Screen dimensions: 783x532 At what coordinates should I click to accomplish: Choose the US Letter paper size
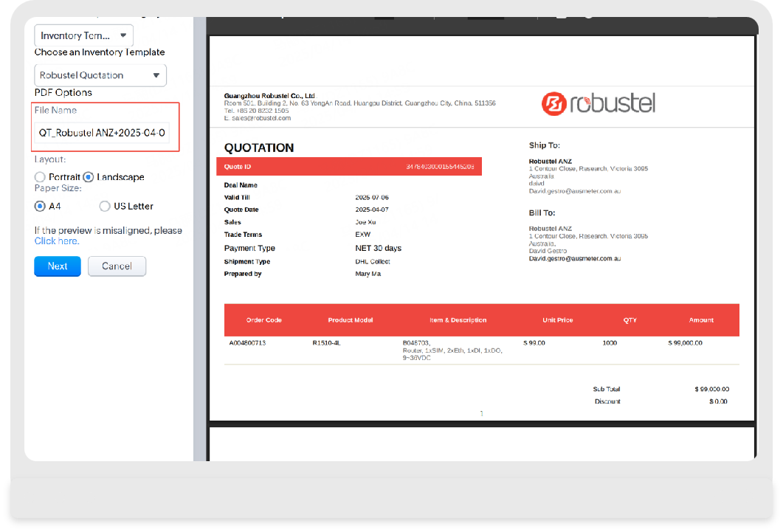[104, 206]
